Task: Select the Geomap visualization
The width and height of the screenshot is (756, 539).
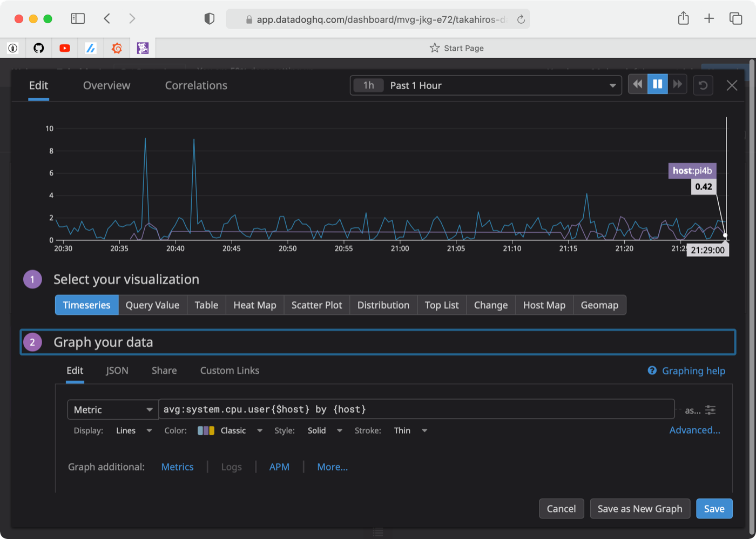Action: click(599, 305)
